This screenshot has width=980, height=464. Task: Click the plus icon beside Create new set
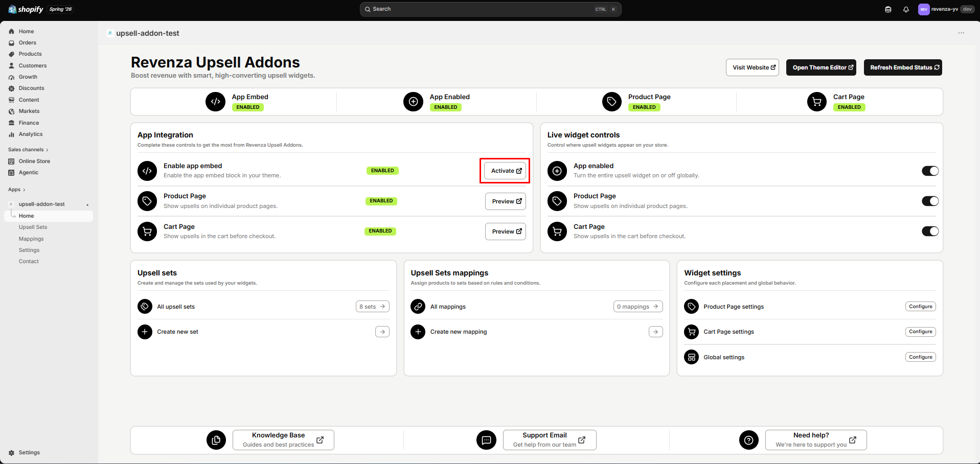coord(145,332)
